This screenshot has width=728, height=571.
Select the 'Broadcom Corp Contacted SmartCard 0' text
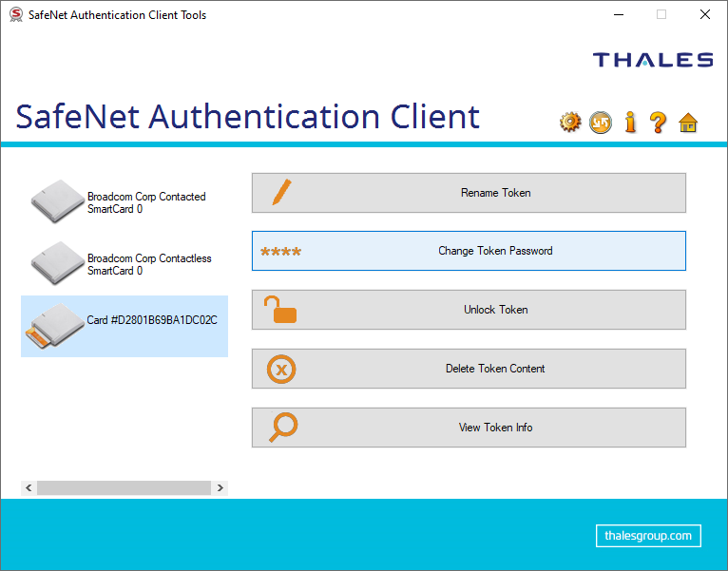point(146,203)
